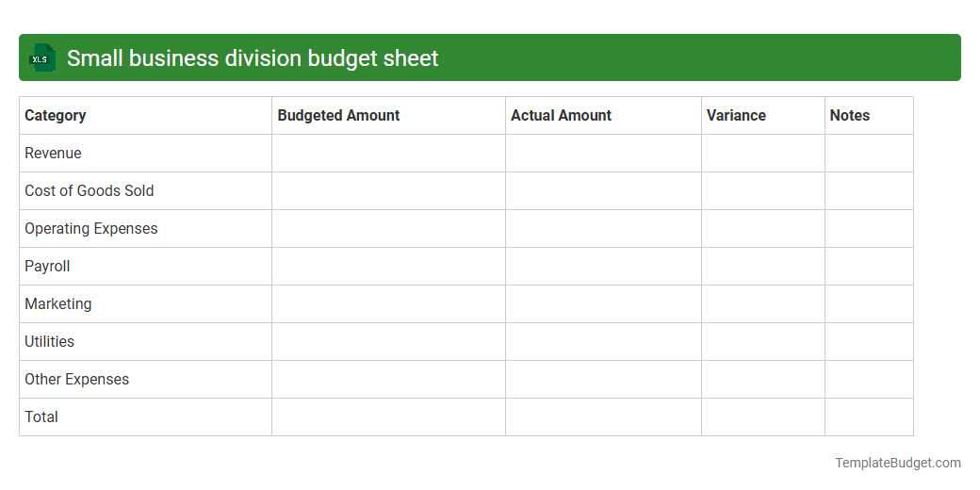Click the Budgeted Amount cell for Total
Screen dimensions: 980x490
tap(389, 416)
